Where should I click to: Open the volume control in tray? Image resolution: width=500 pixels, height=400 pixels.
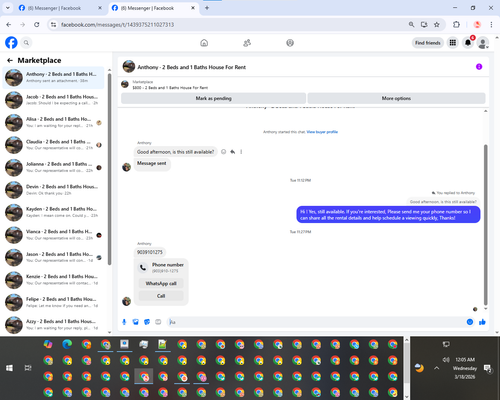(446, 360)
